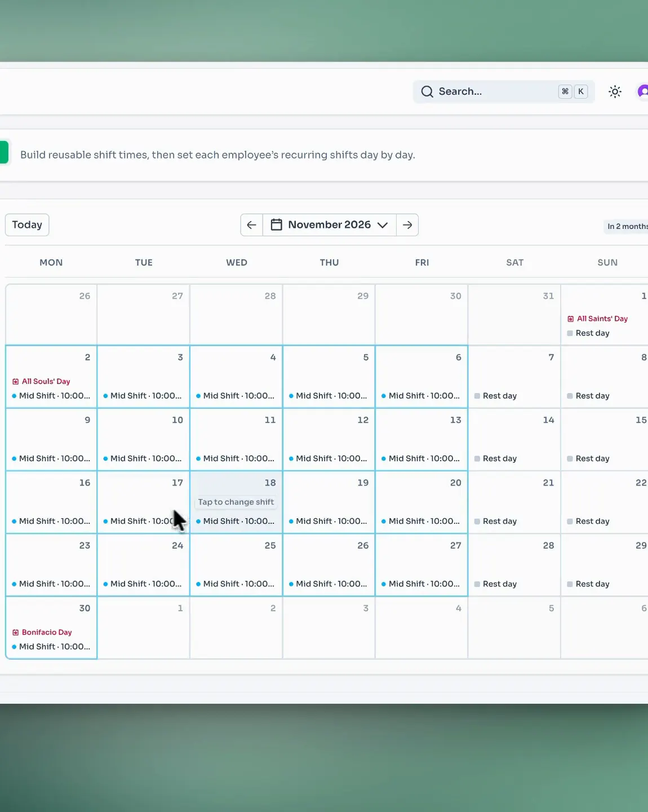Click the Command-K shortcut badge in search

573,91
